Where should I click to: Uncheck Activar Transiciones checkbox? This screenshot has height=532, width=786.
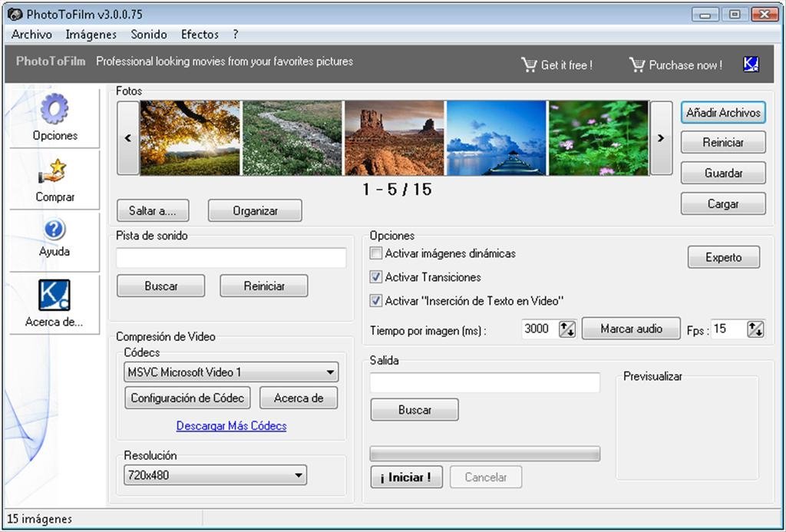(376, 277)
